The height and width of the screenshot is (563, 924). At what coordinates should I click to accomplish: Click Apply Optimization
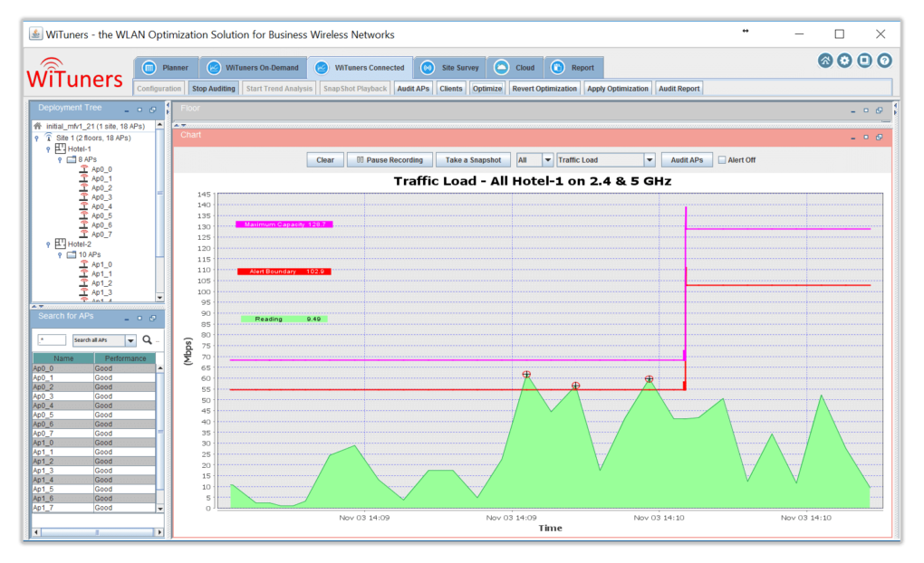coord(618,89)
